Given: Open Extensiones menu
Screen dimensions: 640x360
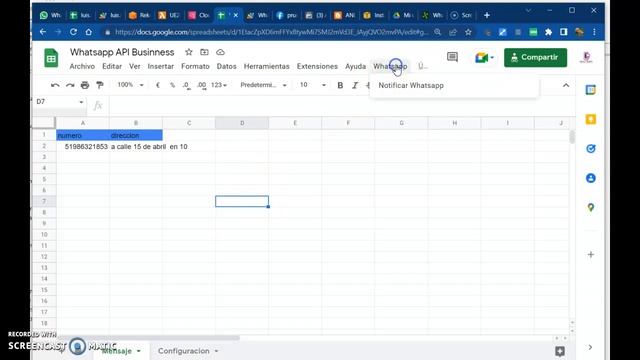Looking at the screenshot, I should [317, 66].
